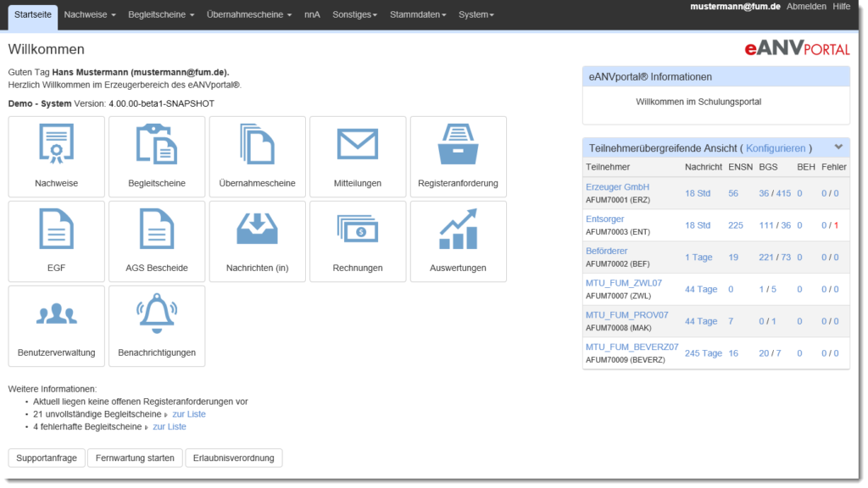Open the Hilfe link
The width and height of the screenshot is (868, 488).
(x=842, y=7)
